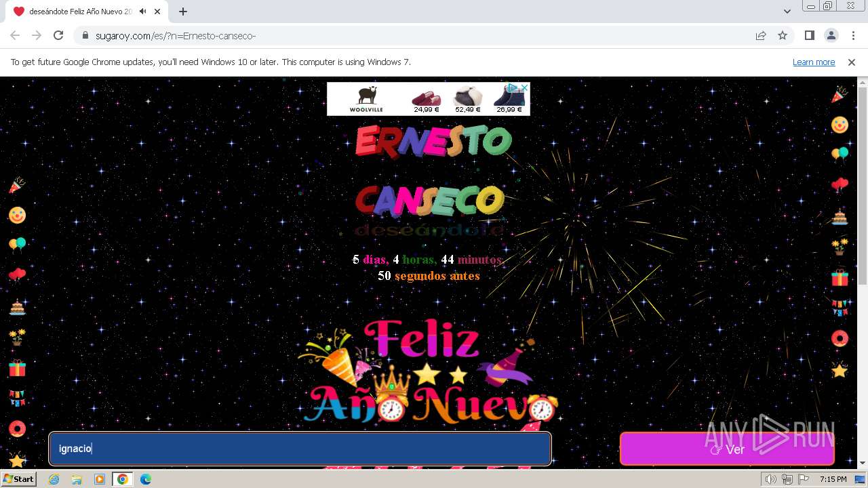This screenshot has width=868, height=488.
Task: Click the ERNESTO colorful name text
Action: click(x=433, y=141)
